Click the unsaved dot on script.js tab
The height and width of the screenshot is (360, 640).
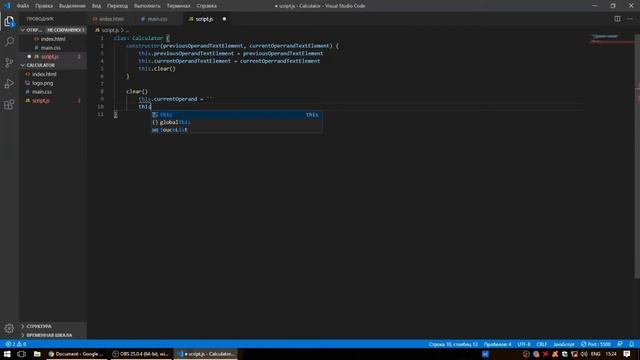(x=224, y=19)
